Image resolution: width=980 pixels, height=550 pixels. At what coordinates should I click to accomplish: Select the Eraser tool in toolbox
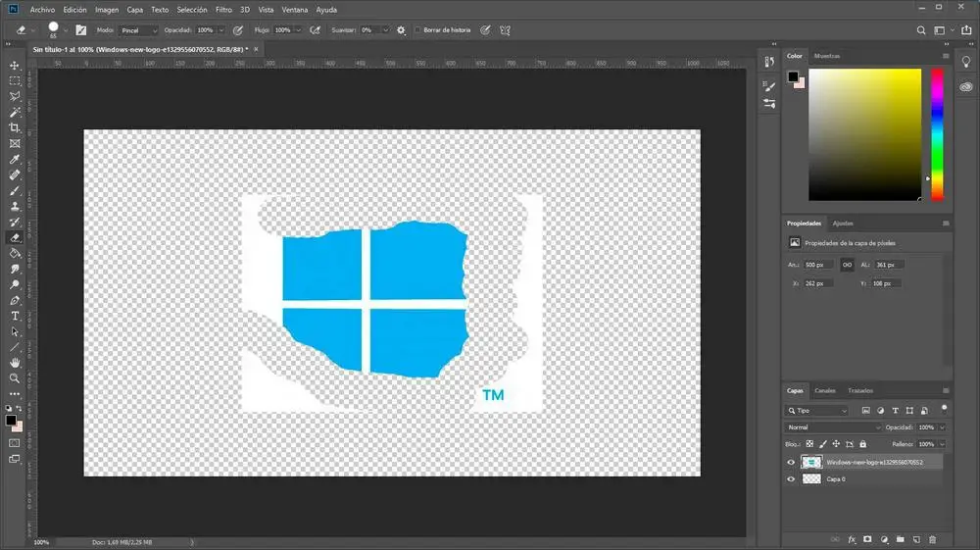15,237
